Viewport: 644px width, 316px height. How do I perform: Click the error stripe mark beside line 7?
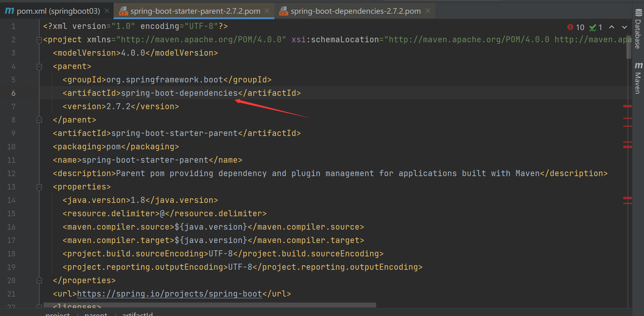[x=627, y=106]
